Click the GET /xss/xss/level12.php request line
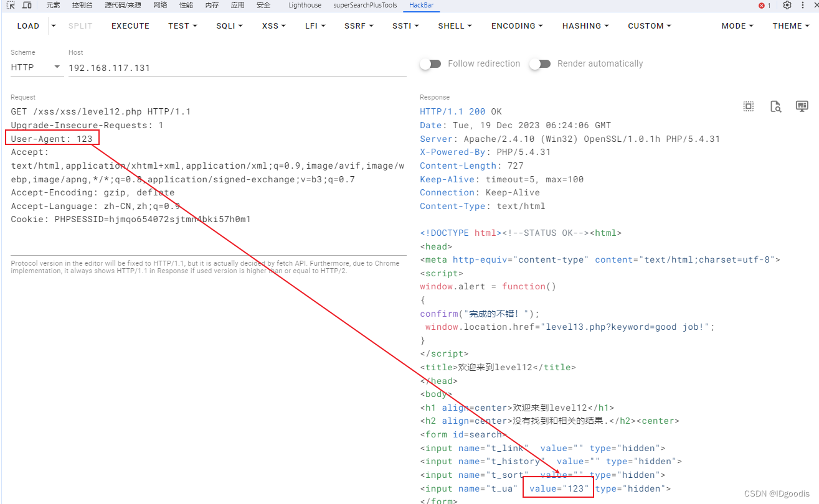The height and width of the screenshot is (504, 819). (x=101, y=112)
